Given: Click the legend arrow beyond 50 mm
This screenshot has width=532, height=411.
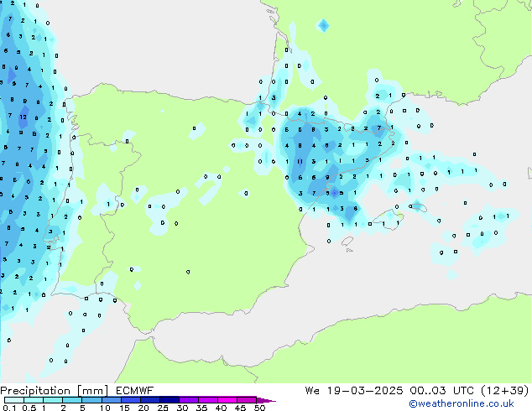Looking at the screenshot, I should tap(266, 400).
